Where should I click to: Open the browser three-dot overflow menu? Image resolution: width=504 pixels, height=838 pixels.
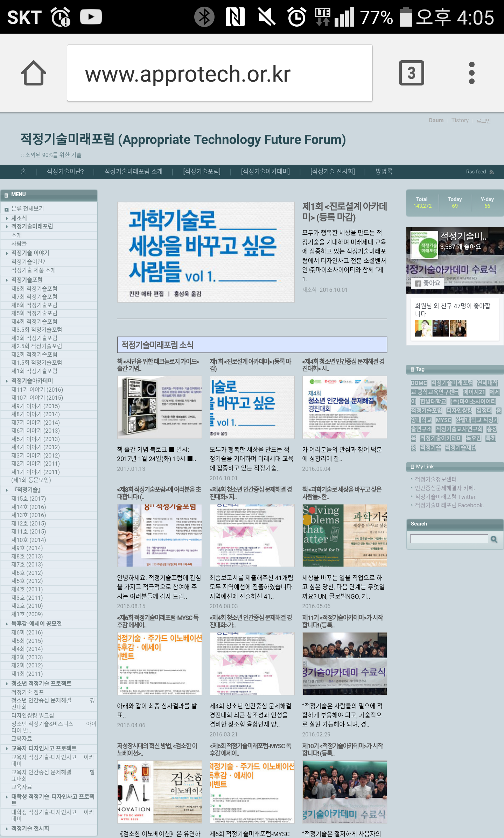pyautogui.click(x=471, y=73)
